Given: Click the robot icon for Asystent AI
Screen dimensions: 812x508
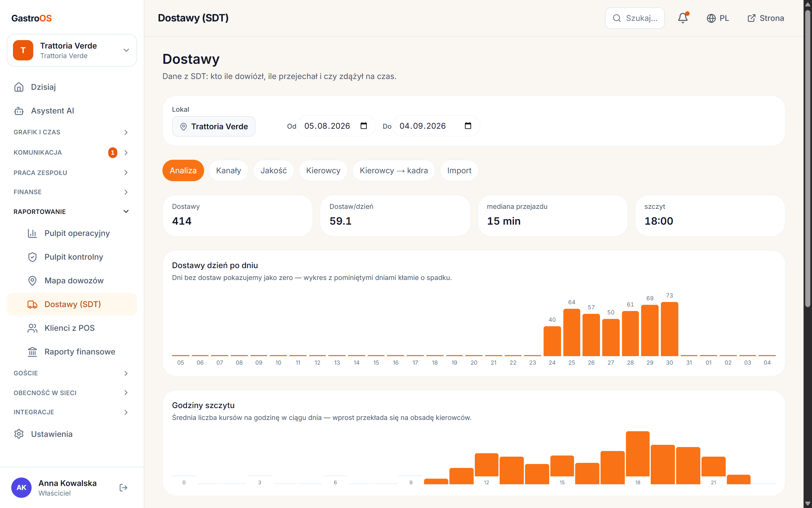Looking at the screenshot, I should 19,111.
